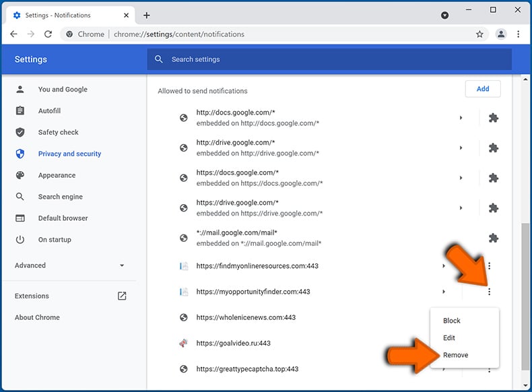Click globe icon beside https://greattypecaptcha.top:443
This screenshot has height=392, width=532.
point(184,369)
